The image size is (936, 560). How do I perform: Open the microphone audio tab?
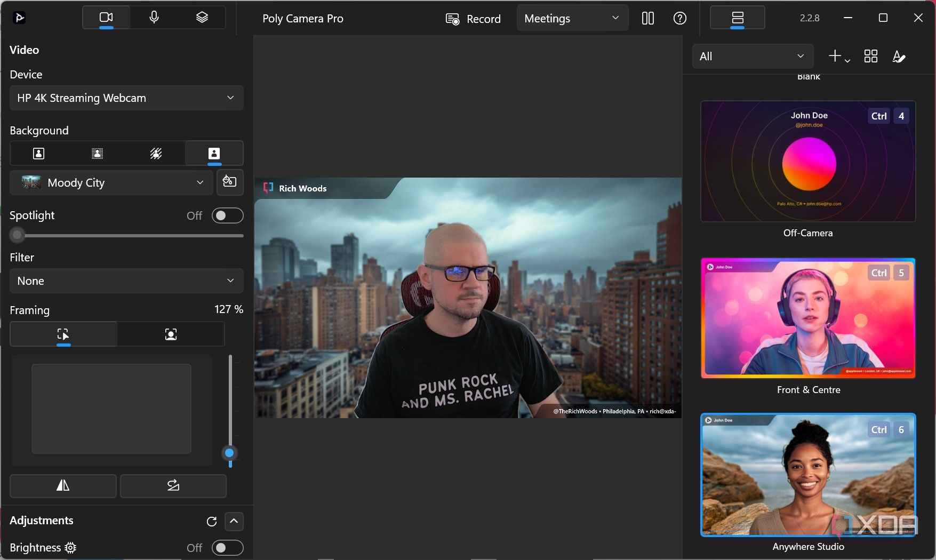[154, 18]
